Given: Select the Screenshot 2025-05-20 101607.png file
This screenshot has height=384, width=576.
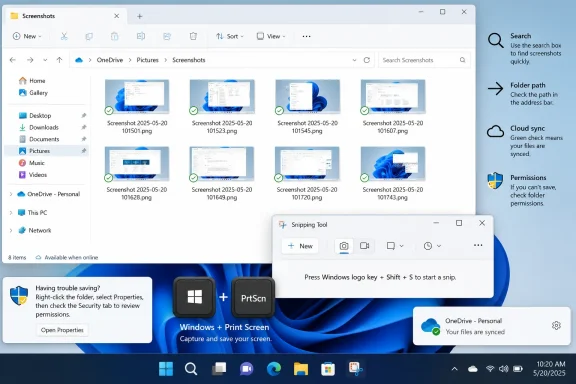Looking at the screenshot, I should pyautogui.click(x=393, y=107).
